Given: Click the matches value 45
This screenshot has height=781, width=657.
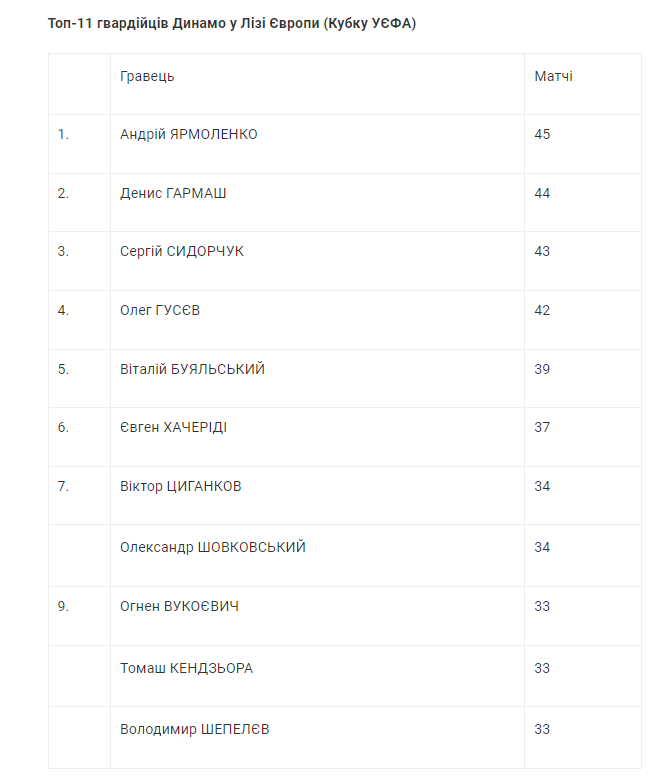Looking at the screenshot, I should click(542, 134).
